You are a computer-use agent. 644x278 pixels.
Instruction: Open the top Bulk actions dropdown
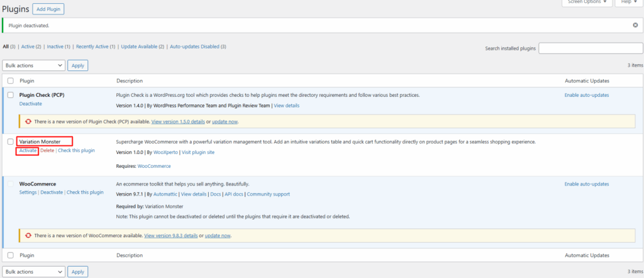point(34,65)
